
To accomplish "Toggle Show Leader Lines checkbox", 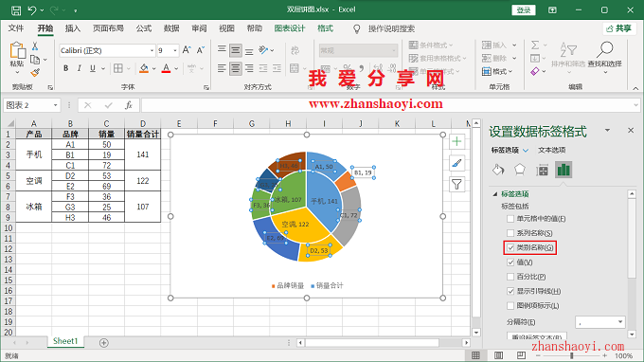I will pos(510,291).
